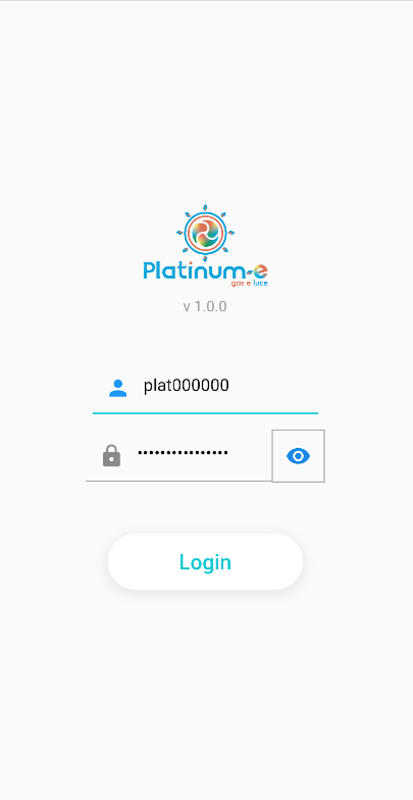Tap the blue person icon beside username
Viewport: 413px width, 800px height.
click(x=118, y=388)
